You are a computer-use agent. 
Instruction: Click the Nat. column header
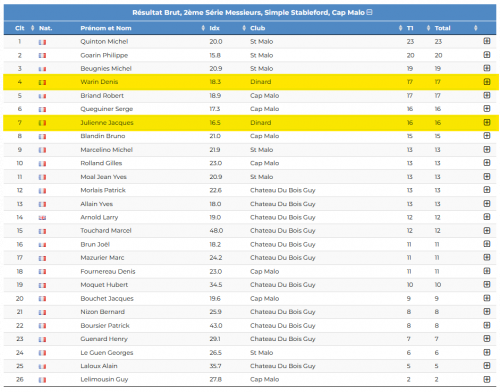[45, 28]
